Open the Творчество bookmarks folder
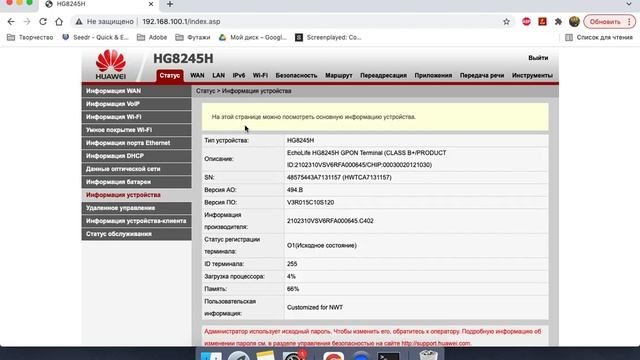 click(30, 37)
